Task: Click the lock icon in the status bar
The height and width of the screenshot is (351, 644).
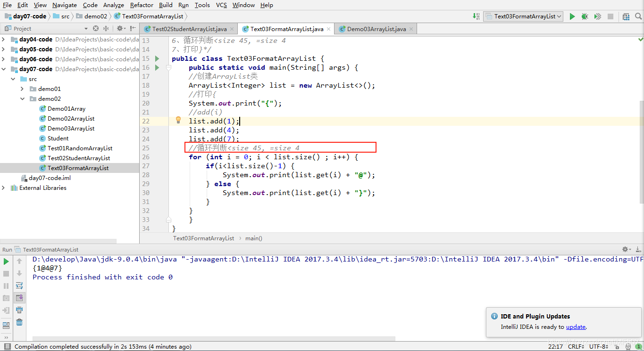Action: pos(616,346)
